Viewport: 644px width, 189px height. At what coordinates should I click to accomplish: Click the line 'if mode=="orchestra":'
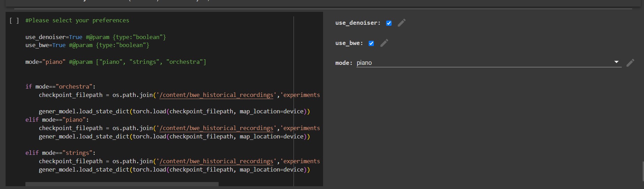click(61, 86)
